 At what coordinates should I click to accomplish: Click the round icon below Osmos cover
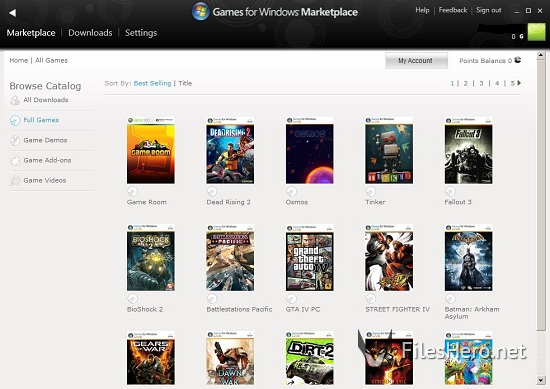(x=291, y=192)
